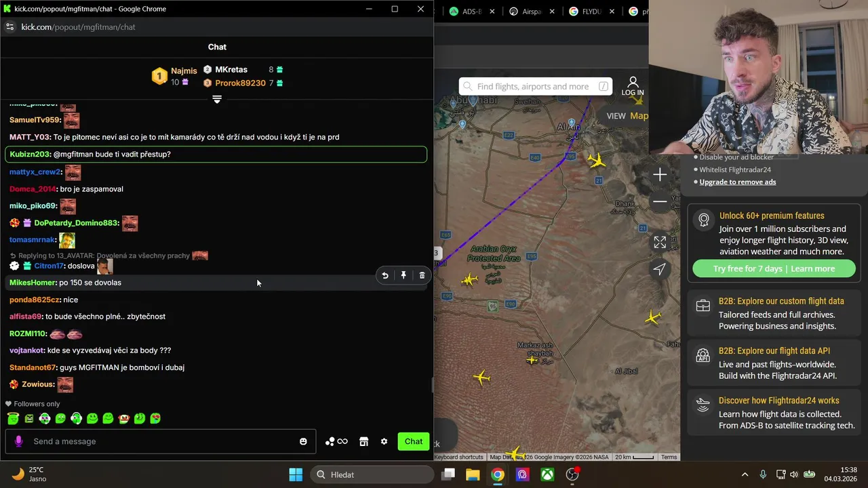Open Windows Start menu

click(x=296, y=474)
